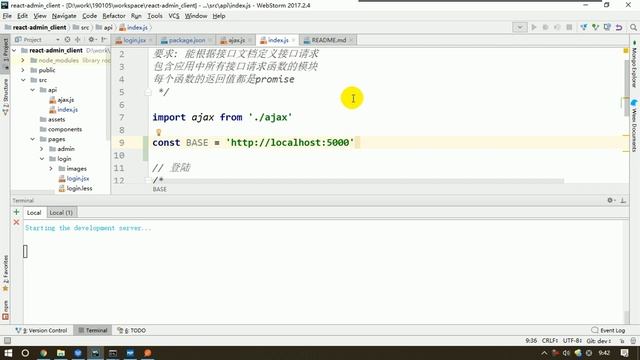Open File Explorer from the taskbar
The width and height of the screenshot is (640, 360).
[x=61, y=353]
